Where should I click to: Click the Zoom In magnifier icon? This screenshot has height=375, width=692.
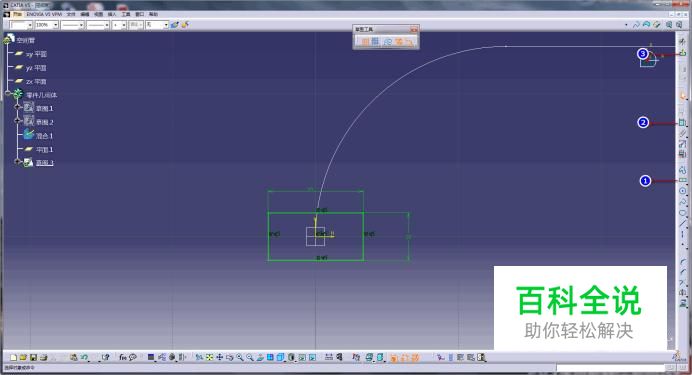coord(240,357)
